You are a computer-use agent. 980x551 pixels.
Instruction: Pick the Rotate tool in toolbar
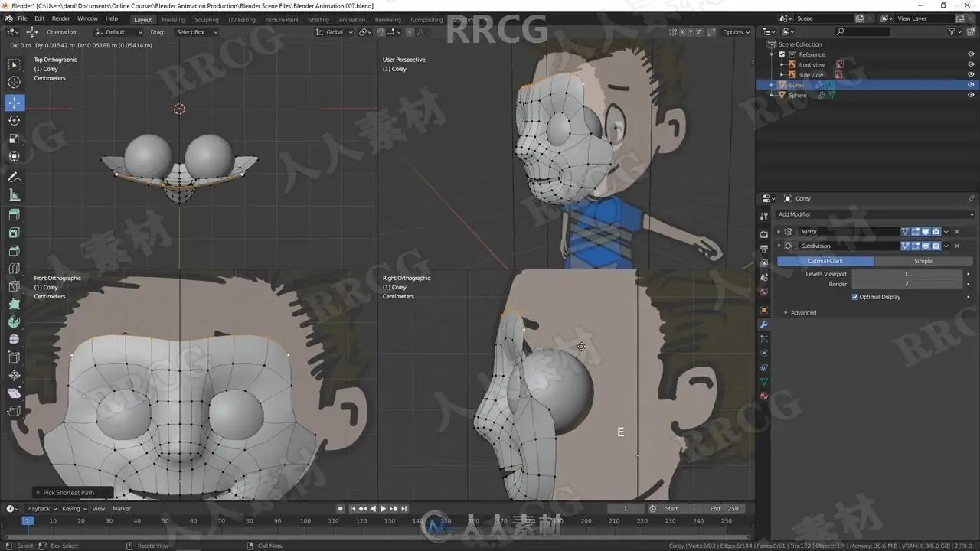click(15, 120)
